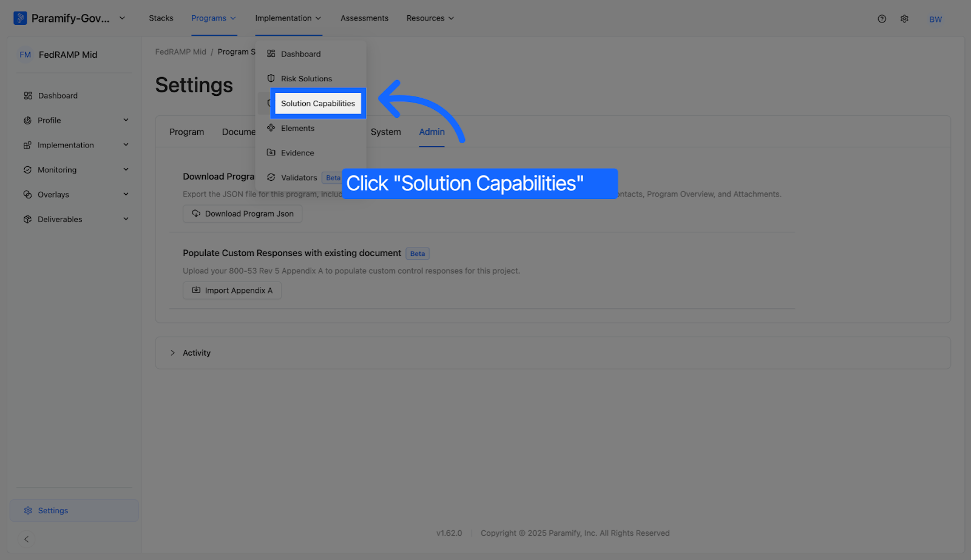Open the Resources dropdown menu
Screen dimensions: 971x560
tap(430, 18)
